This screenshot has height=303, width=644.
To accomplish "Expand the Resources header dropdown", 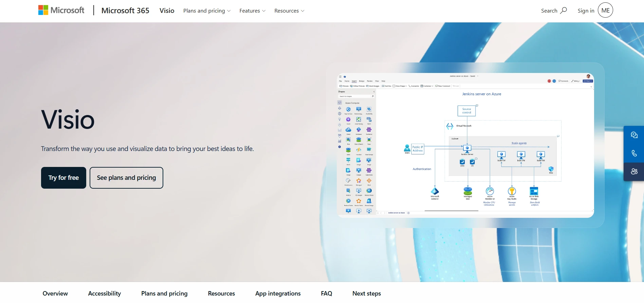I will tap(289, 11).
